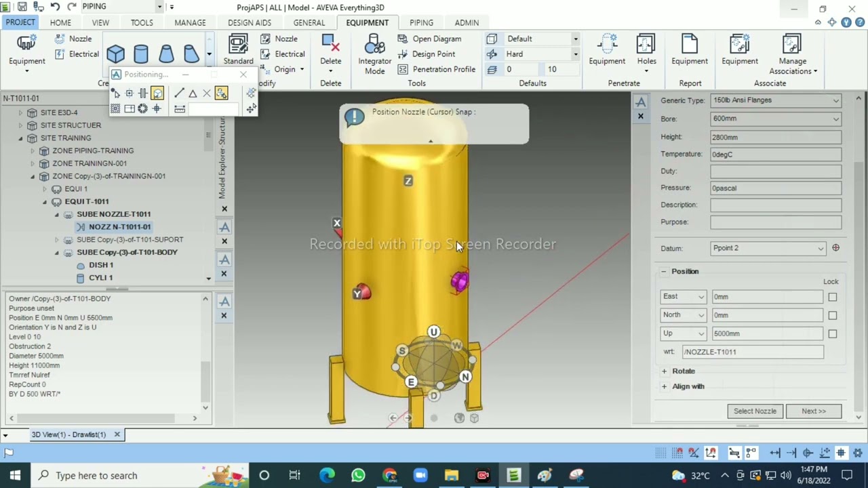
Task: Select the Snout primitive icon
Action: pos(191,54)
